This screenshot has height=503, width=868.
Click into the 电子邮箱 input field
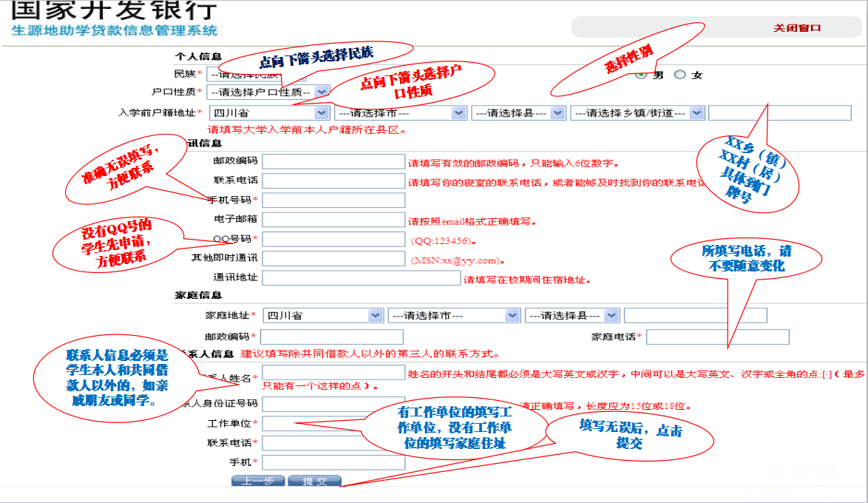(x=333, y=220)
